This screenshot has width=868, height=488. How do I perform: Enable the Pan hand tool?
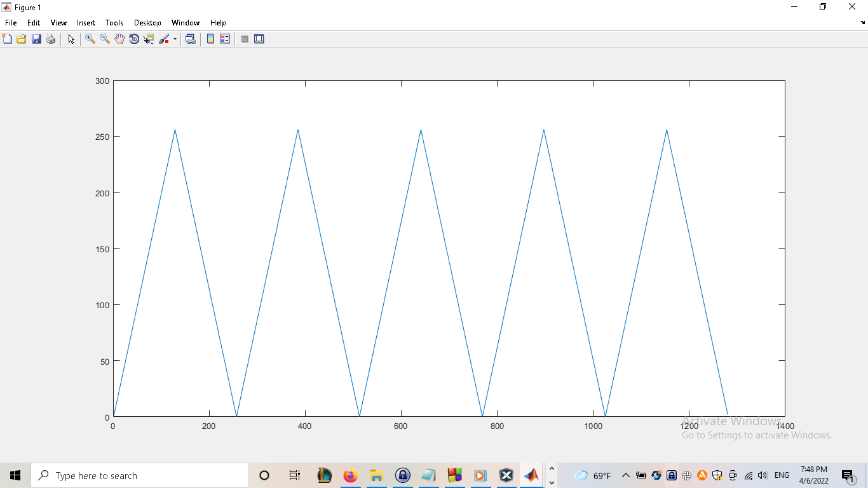119,39
